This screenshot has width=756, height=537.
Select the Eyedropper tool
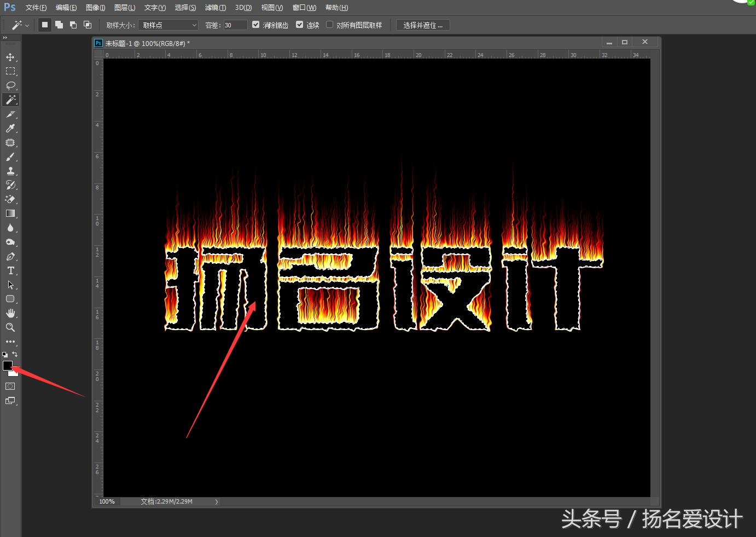(10, 128)
